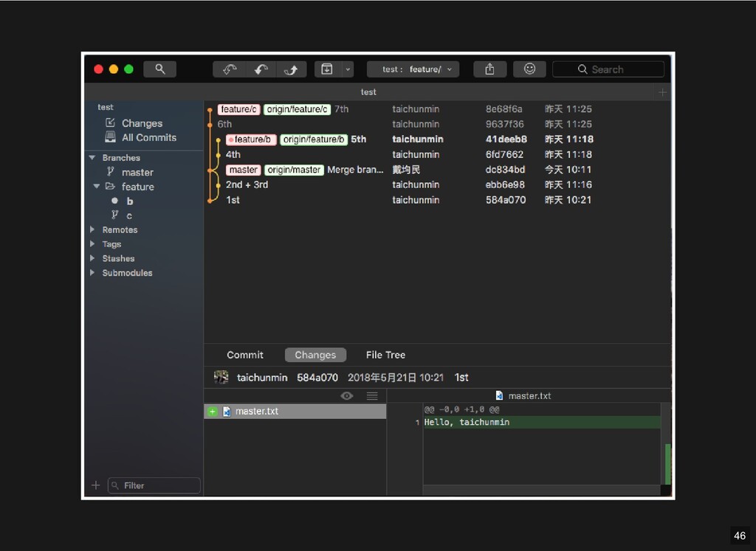This screenshot has height=551, width=756.
Task: Switch to the Changes tab
Action: click(x=315, y=355)
